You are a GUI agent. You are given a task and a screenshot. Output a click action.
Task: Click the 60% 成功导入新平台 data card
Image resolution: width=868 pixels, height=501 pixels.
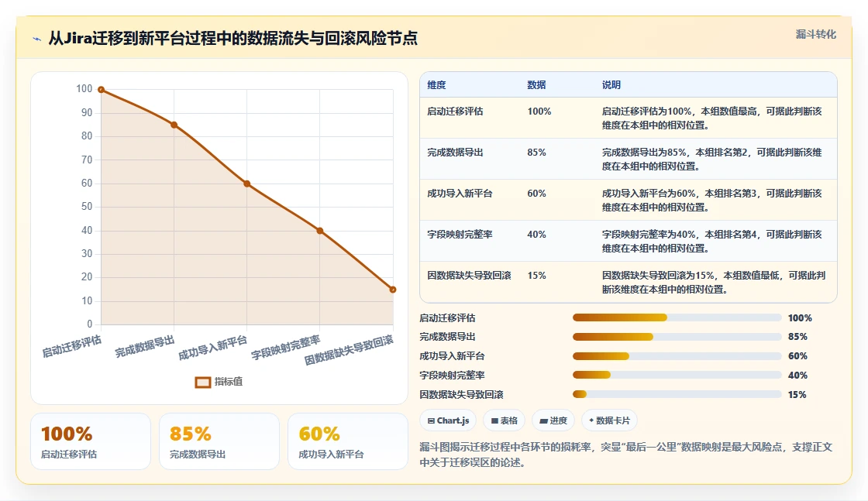(348, 441)
